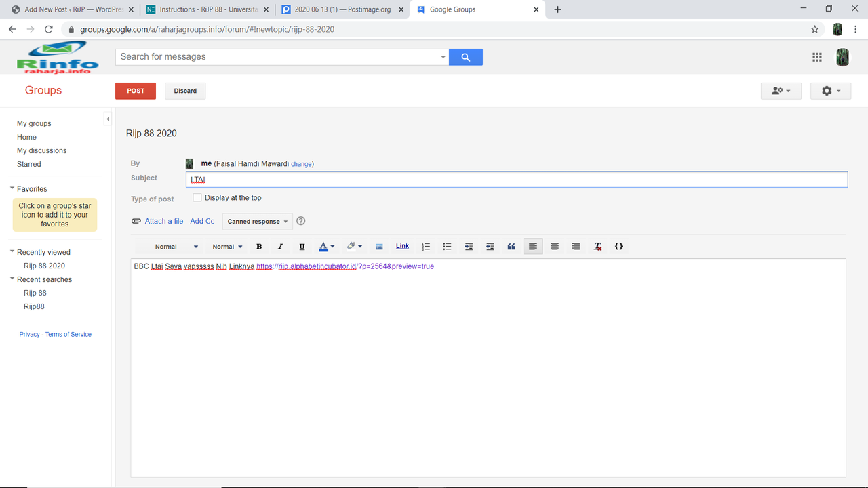
Task: Open help next to Canned response
Action: pyautogui.click(x=301, y=221)
